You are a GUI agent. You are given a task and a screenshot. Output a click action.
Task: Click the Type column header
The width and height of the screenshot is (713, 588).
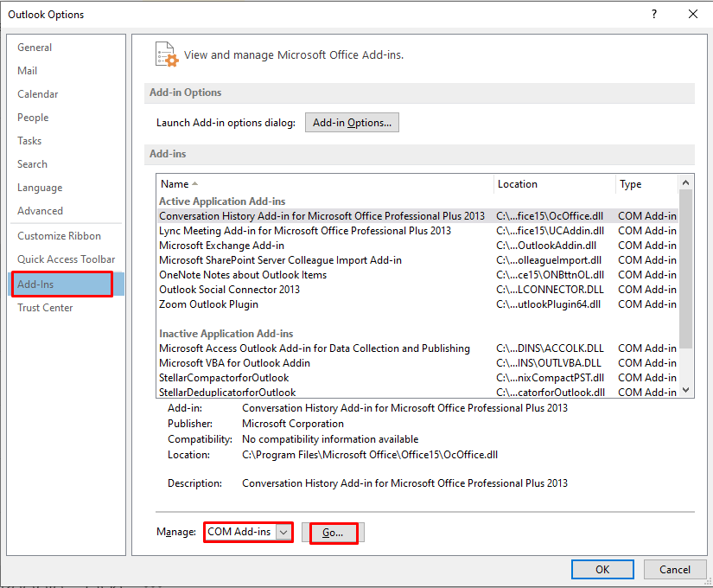point(647,184)
